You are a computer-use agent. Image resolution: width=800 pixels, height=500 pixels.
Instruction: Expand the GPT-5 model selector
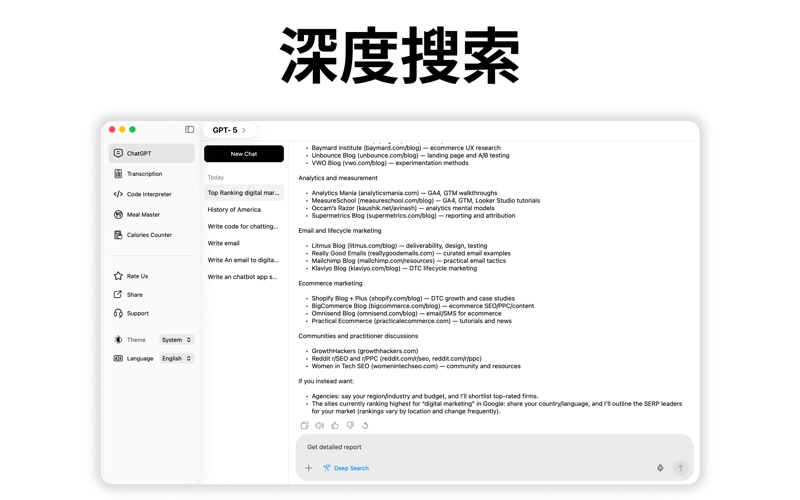(x=229, y=130)
